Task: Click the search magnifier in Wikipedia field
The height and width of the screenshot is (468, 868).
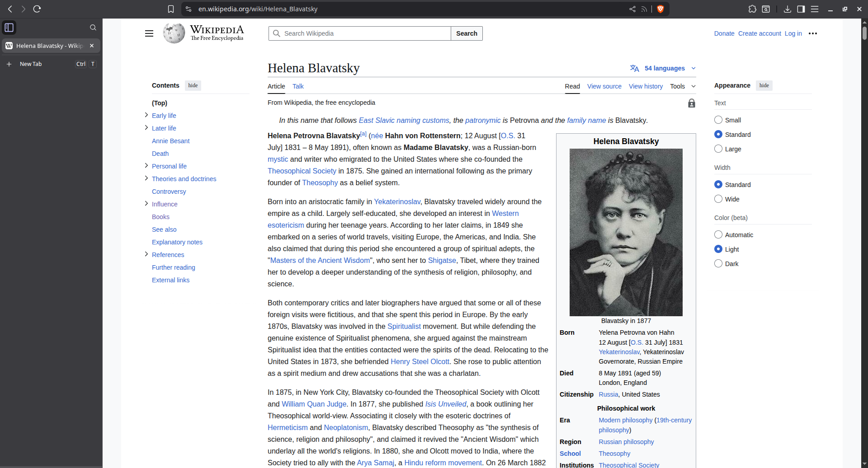Action: tap(277, 33)
